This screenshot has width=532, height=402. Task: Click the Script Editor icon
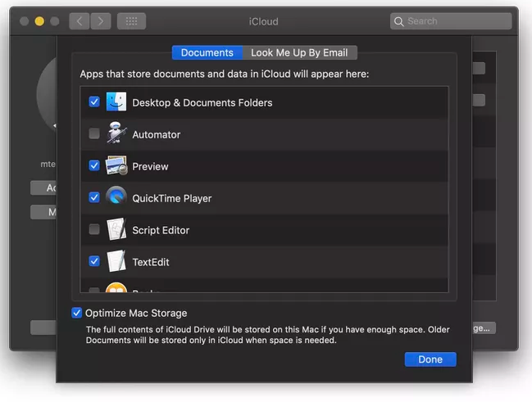[116, 229]
